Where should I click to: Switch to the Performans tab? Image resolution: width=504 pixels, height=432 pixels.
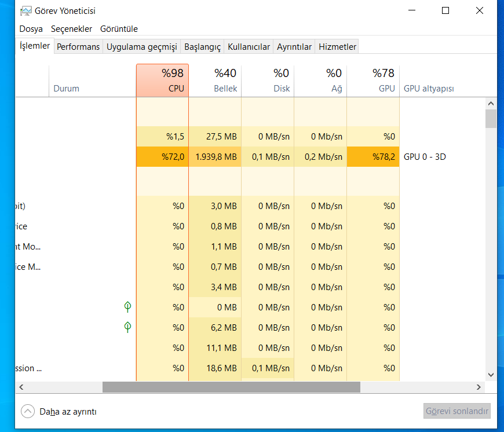(x=78, y=47)
